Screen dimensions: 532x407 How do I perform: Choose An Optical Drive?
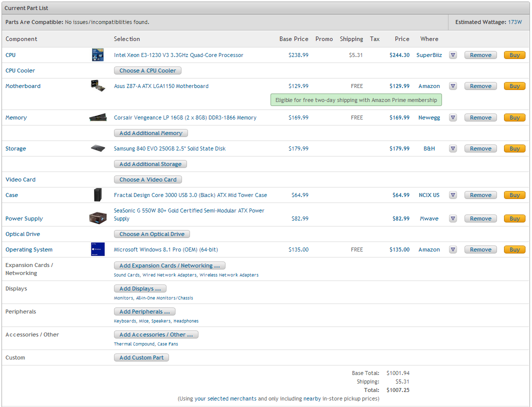click(152, 234)
